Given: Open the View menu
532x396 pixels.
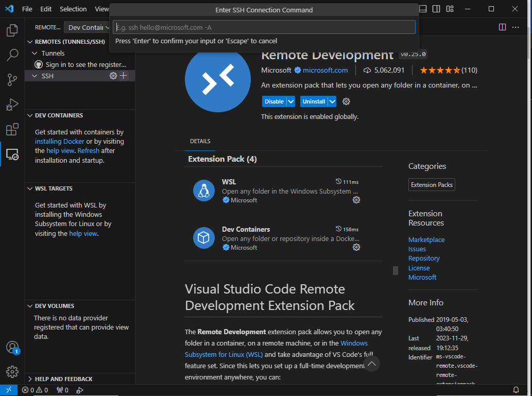Looking at the screenshot, I should 101,9.
